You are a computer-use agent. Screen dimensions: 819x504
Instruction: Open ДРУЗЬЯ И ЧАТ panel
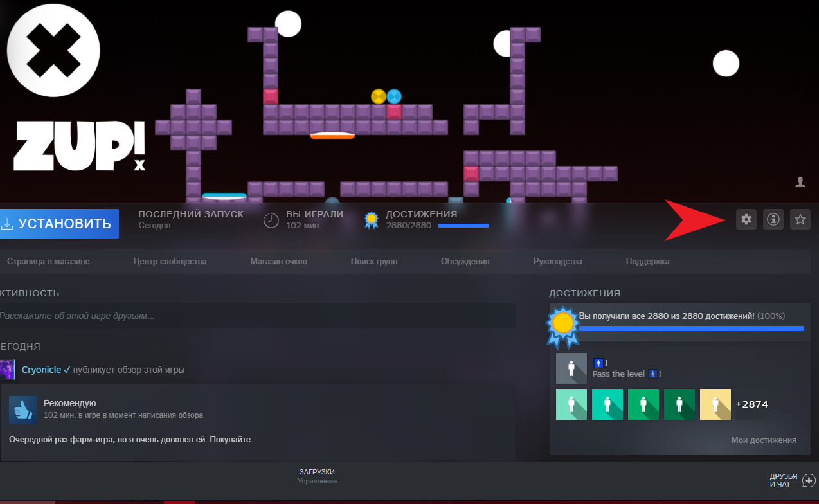click(784, 480)
